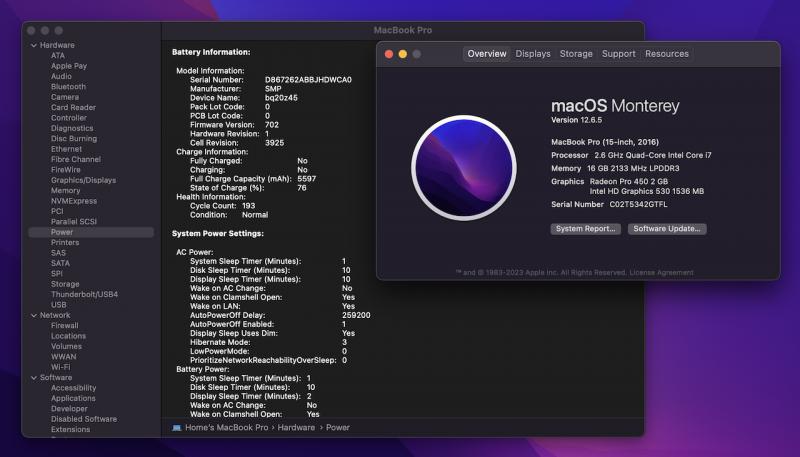This screenshot has height=457, width=800.
Task: Select PCI in the sidebar
Action: pyautogui.click(x=57, y=211)
